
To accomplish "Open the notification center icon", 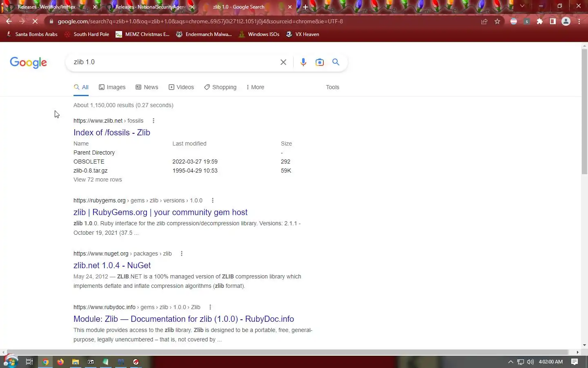I will (x=575, y=362).
